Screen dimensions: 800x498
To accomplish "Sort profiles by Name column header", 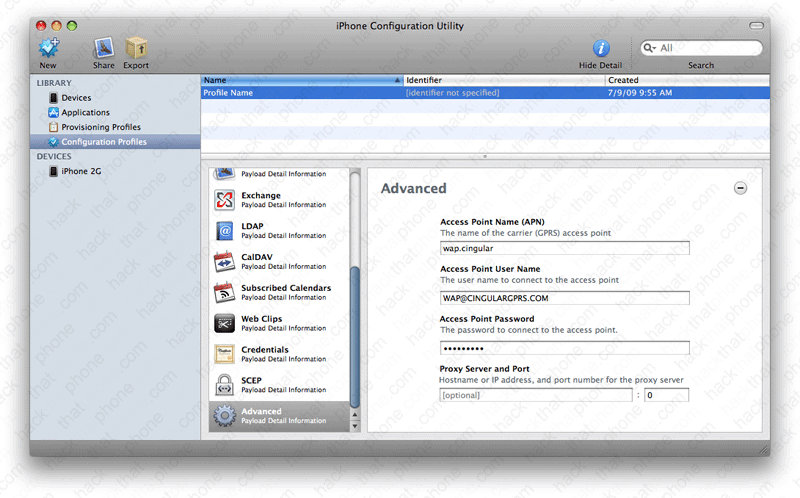I will pos(298,80).
